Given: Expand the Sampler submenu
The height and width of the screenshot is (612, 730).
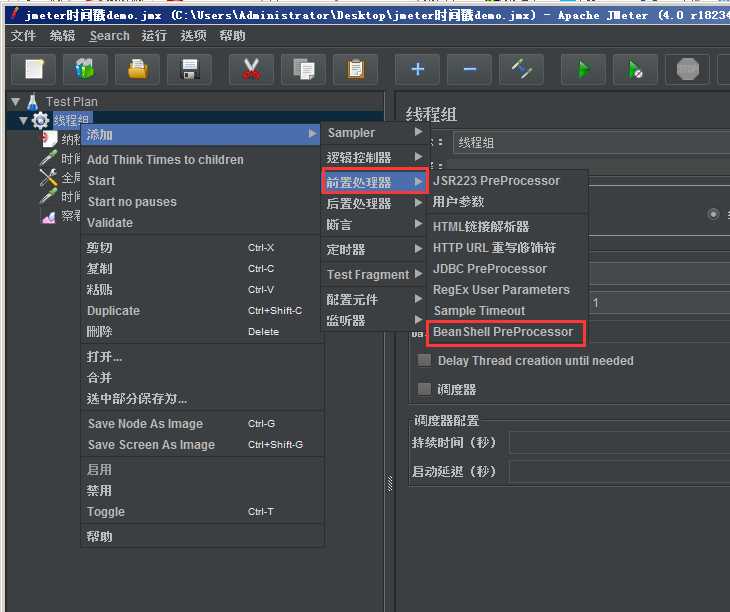Looking at the screenshot, I should (x=374, y=133).
